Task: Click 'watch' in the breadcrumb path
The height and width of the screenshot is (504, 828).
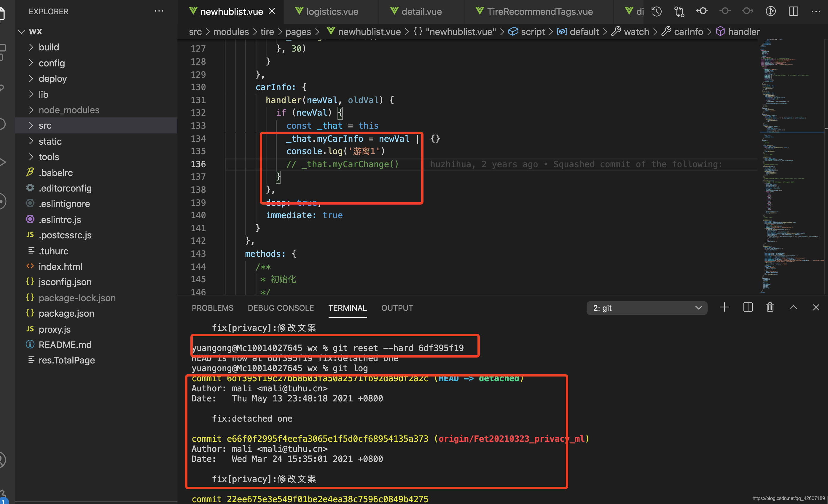Action: [x=636, y=32]
